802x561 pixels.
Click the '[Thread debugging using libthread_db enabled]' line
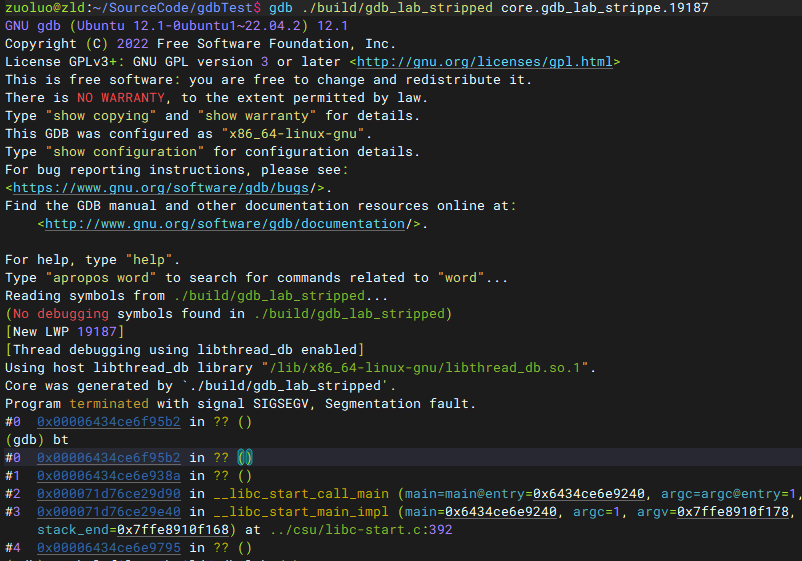tap(185, 350)
